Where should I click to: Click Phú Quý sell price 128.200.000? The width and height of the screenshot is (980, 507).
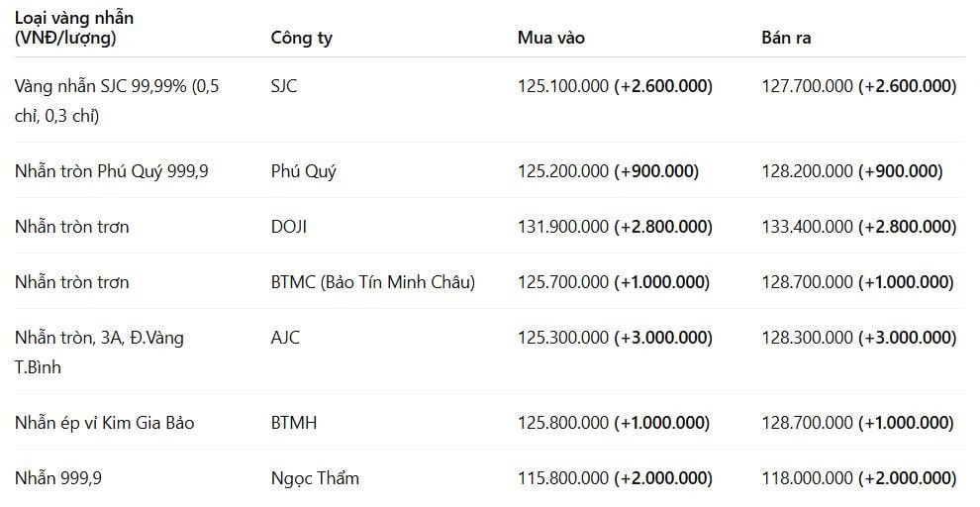pyautogui.click(x=807, y=171)
